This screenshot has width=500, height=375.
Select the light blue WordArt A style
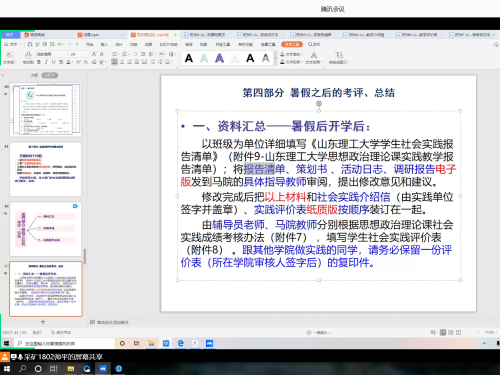click(204, 58)
